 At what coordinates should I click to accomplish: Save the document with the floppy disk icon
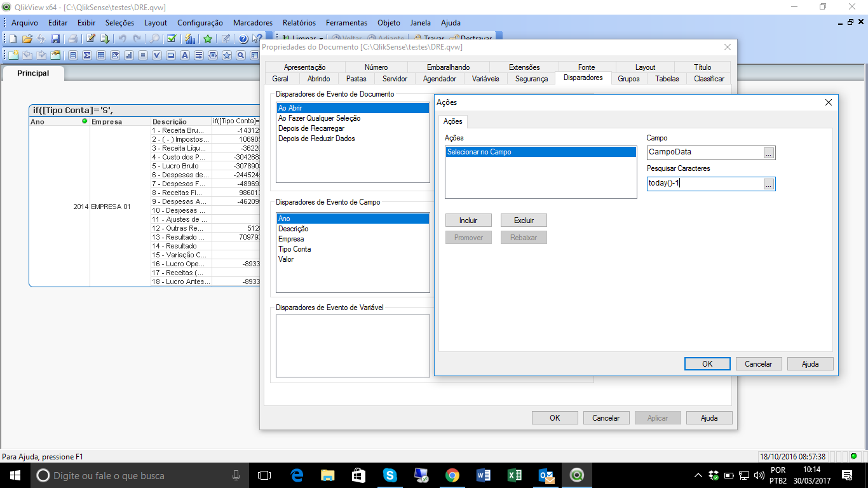click(55, 39)
